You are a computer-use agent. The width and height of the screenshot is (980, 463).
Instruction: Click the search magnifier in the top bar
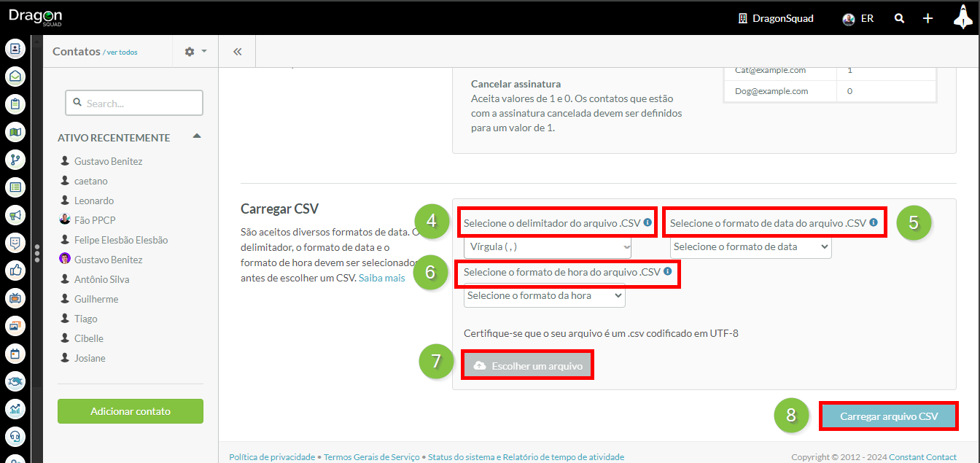tap(900, 18)
